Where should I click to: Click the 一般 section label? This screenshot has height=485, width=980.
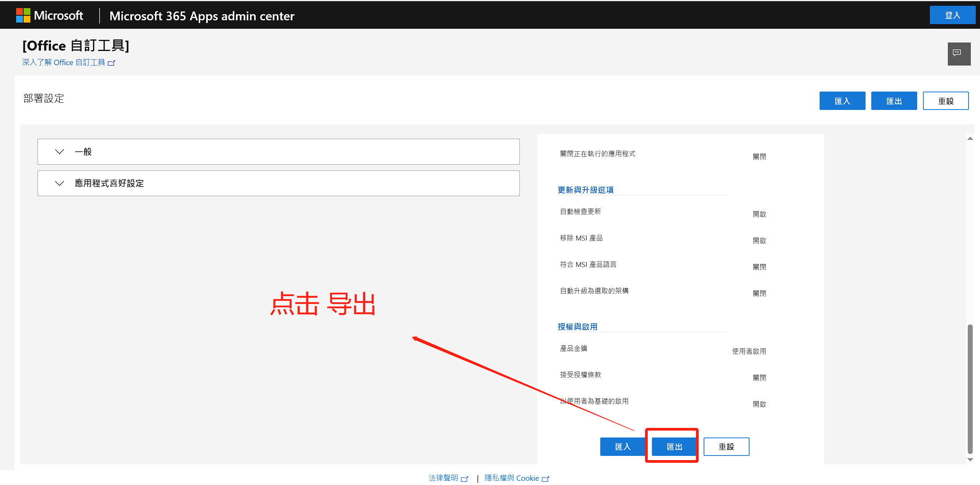pyautogui.click(x=83, y=152)
